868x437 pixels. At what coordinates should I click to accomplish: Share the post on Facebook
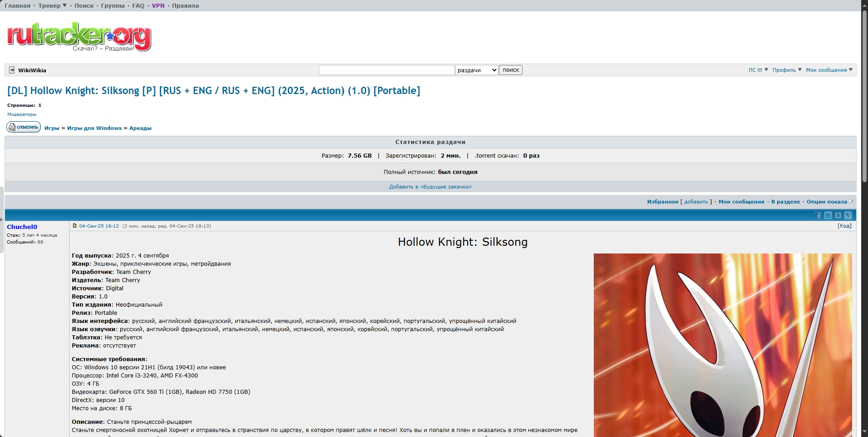point(819,216)
